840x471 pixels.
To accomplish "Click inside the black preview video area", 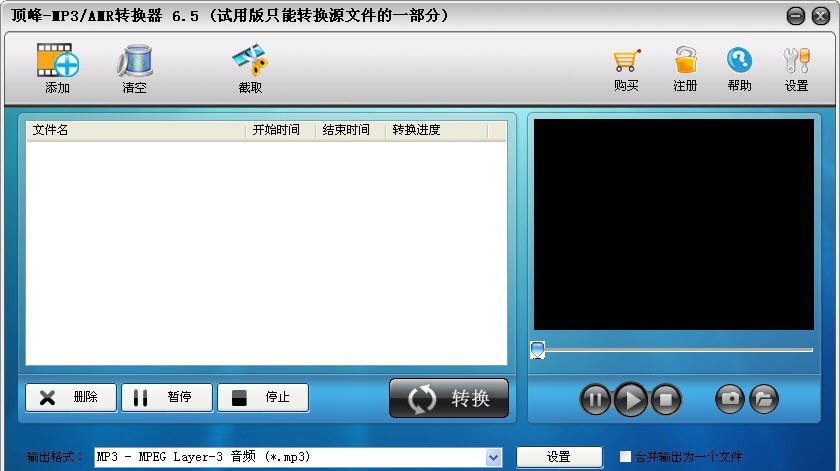I will click(674, 225).
